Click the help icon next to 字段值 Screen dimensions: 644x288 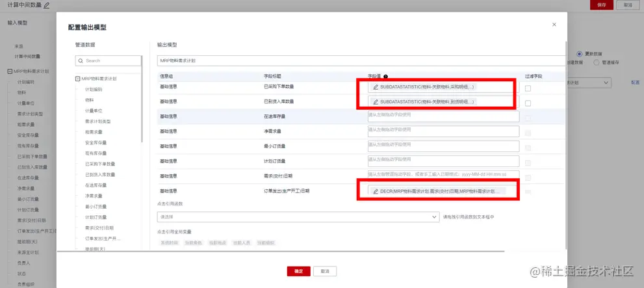[385, 77]
